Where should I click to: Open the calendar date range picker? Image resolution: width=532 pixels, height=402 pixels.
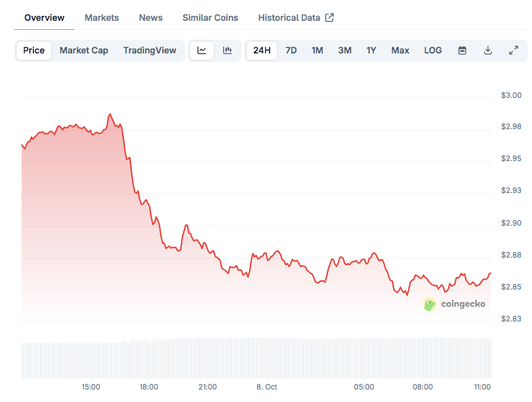point(462,51)
